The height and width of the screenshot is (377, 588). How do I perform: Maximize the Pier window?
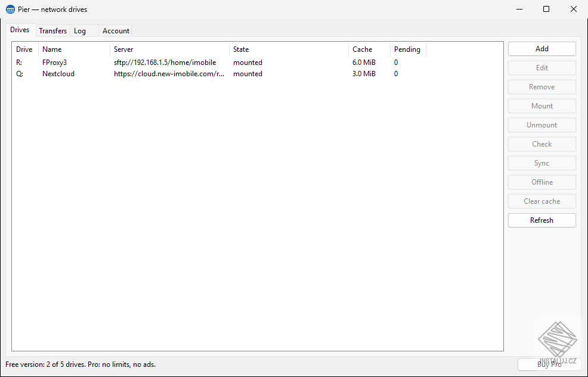coord(546,10)
